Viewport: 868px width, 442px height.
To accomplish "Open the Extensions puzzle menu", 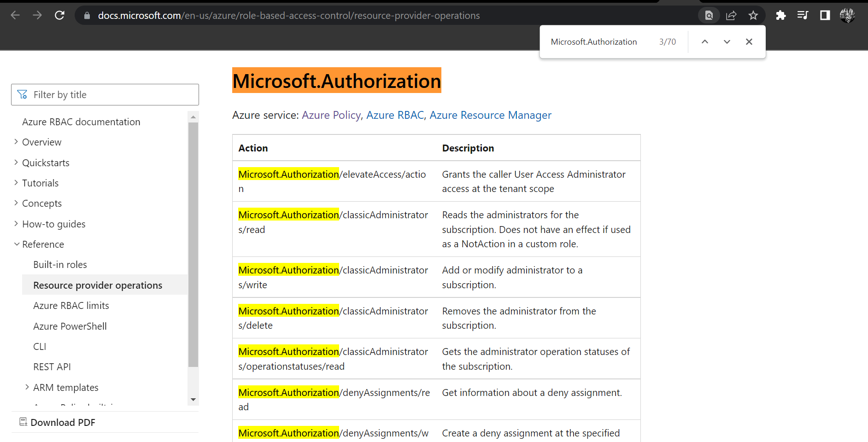I will point(780,15).
